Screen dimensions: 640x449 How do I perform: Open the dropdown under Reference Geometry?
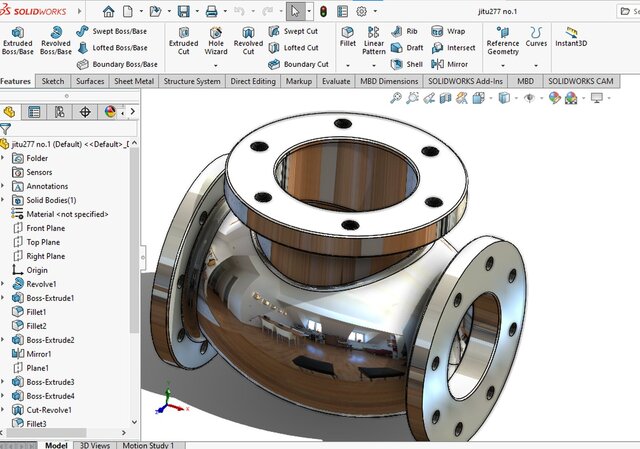503,65
